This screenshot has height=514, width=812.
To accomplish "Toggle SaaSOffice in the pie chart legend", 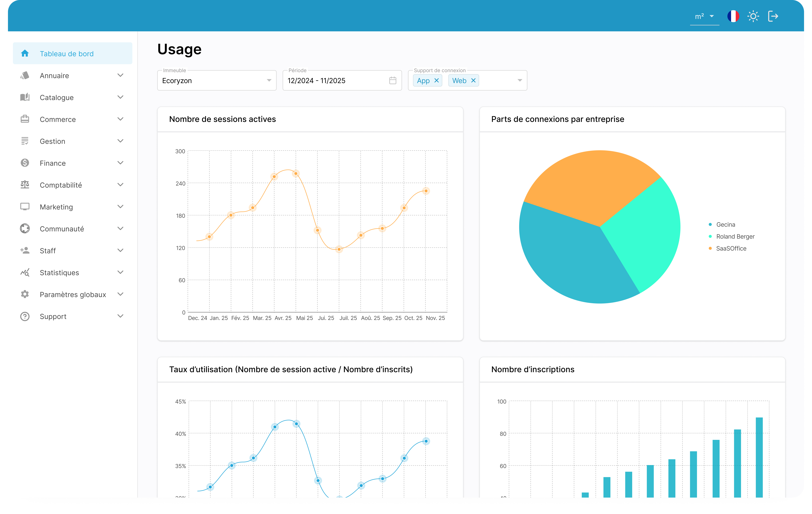I will [x=727, y=248].
